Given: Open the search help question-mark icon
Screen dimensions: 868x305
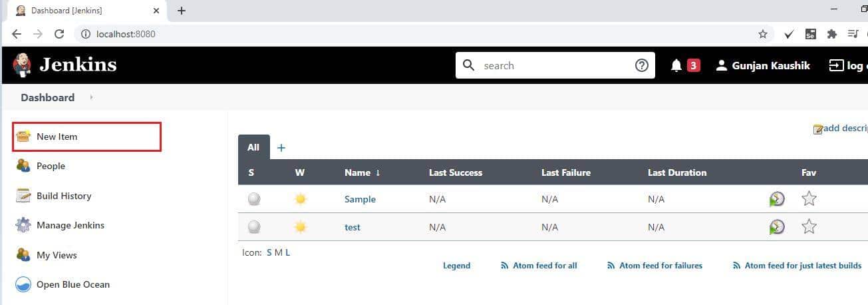Looking at the screenshot, I should click(x=641, y=65).
